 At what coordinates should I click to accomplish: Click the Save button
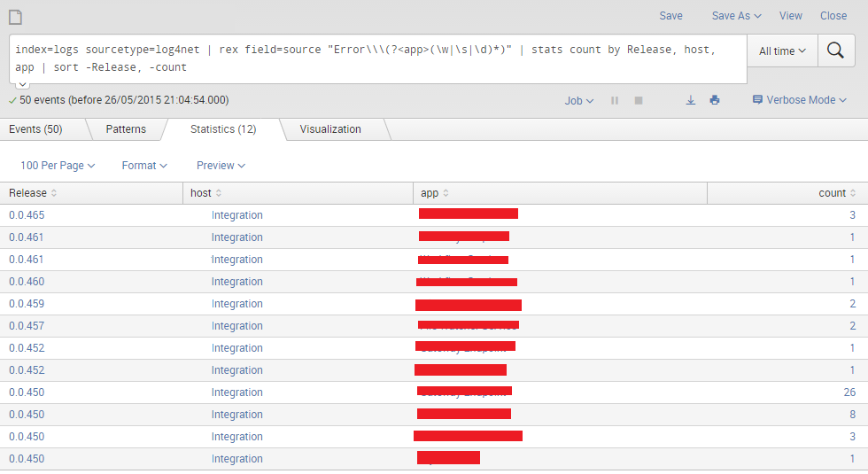click(x=670, y=16)
